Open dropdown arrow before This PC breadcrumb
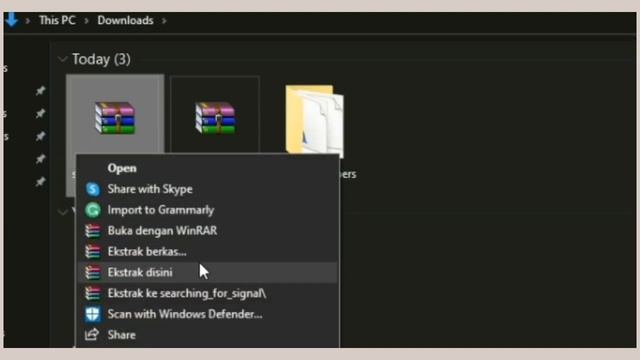The image size is (640, 360). pyautogui.click(x=28, y=20)
